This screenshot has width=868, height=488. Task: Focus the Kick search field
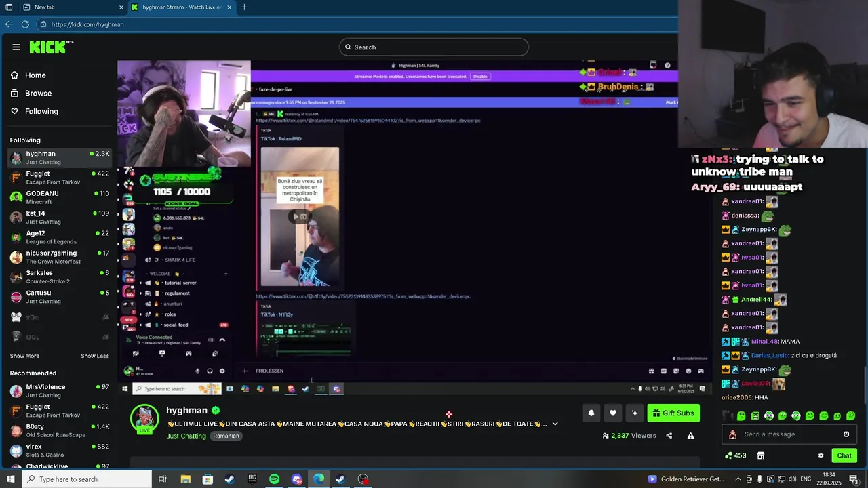pos(434,47)
